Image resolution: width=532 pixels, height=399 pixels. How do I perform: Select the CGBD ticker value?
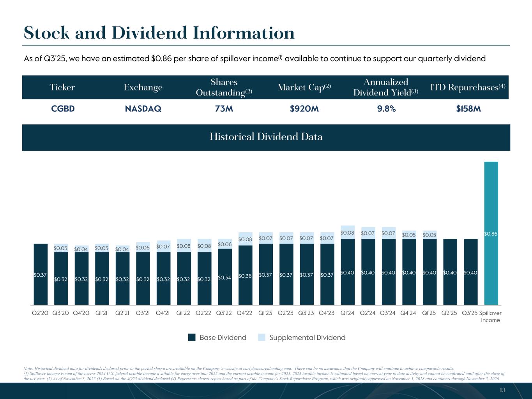[63, 109]
